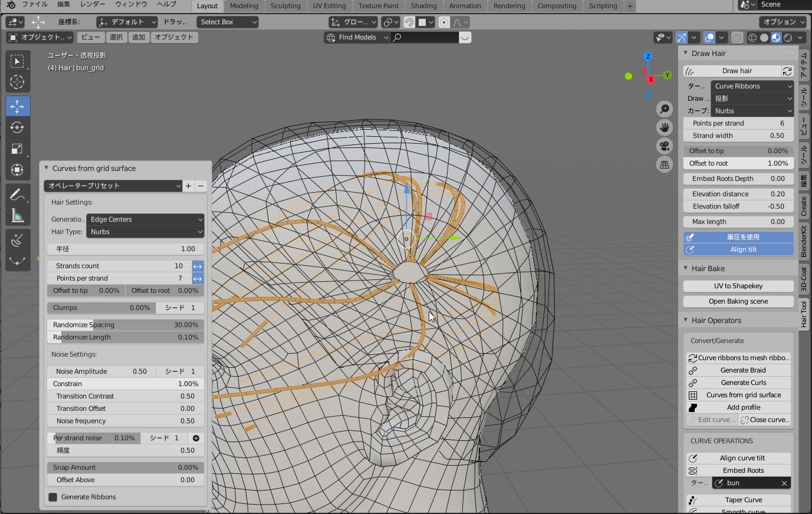Image resolution: width=812 pixels, height=514 pixels.
Task: Select the Rotate tool
Action: pyautogui.click(x=17, y=127)
